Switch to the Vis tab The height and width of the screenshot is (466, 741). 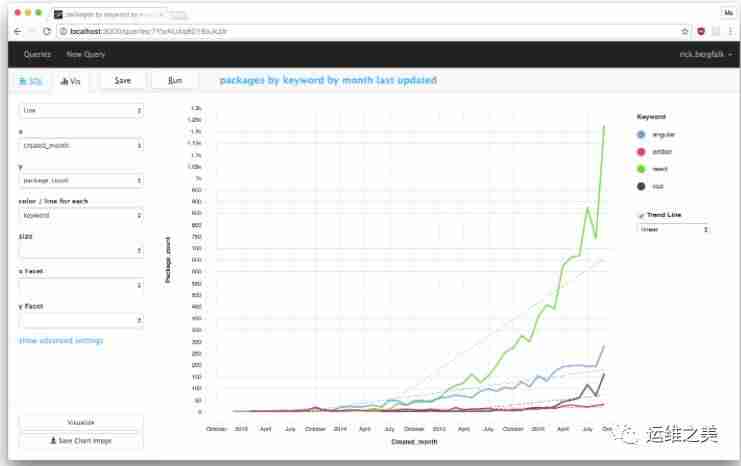tap(70, 81)
